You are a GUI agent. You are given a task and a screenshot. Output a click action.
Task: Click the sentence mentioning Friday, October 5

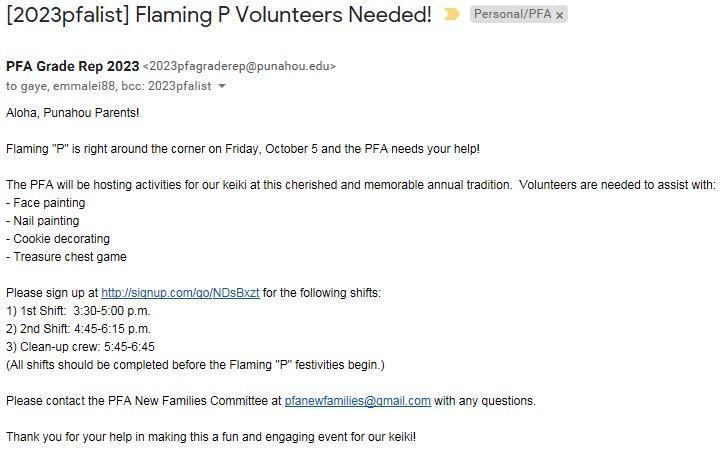point(242,149)
